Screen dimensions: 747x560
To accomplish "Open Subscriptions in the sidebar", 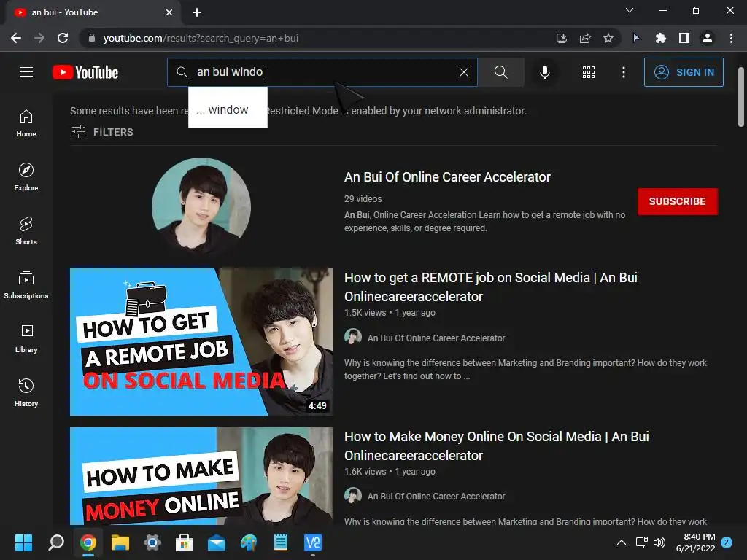I will coord(26,285).
